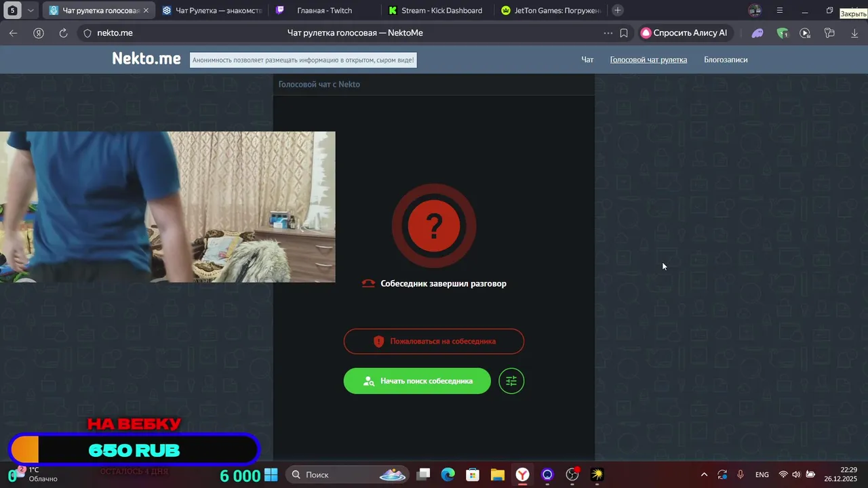Open Блогозаписи navigation link
Screen dimensions: 868x488
click(726, 60)
